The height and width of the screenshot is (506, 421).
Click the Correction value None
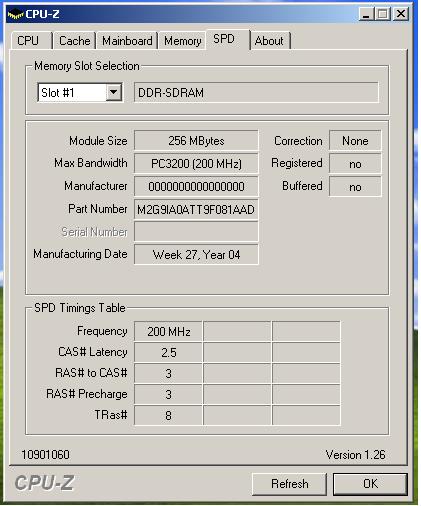coord(355,141)
